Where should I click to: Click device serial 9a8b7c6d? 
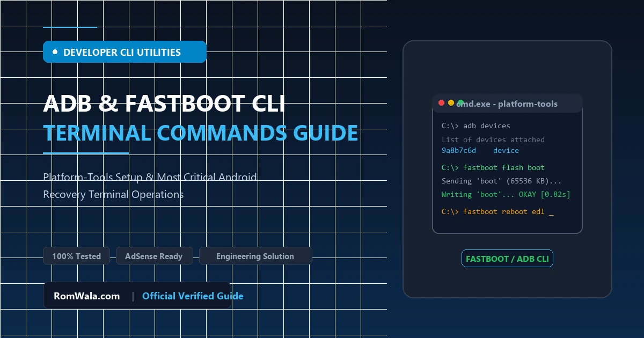click(x=459, y=151)
